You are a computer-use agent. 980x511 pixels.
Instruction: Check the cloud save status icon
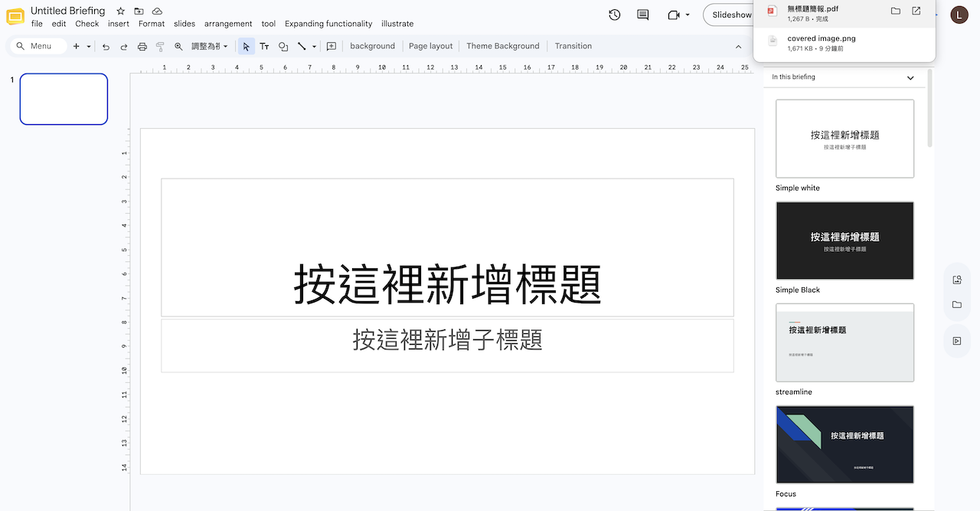tap(157, 11)
